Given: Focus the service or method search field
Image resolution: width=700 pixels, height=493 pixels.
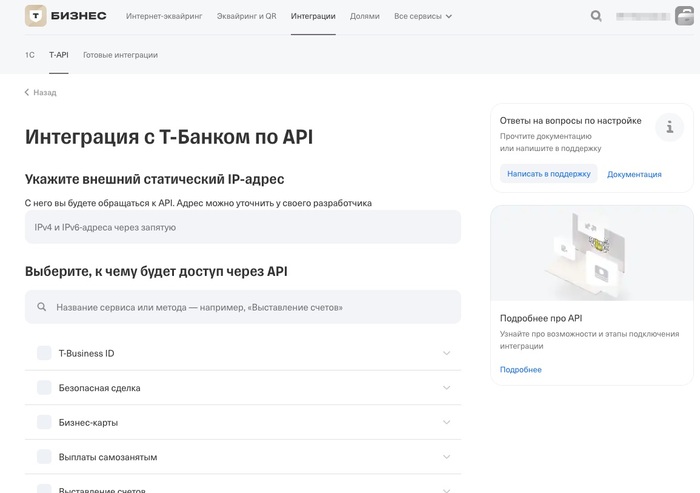Looking at the screenshot, I should pos(243,307).
